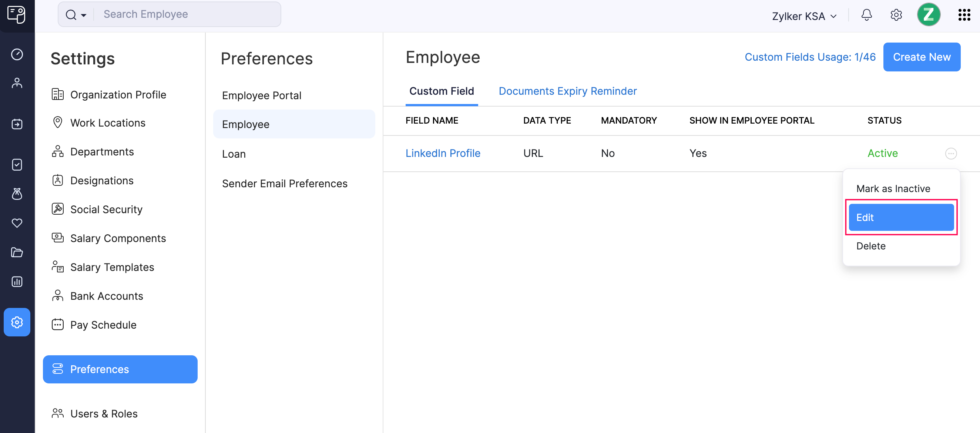Check Custom Fields Usage progress link

click(x=810, y=57)
